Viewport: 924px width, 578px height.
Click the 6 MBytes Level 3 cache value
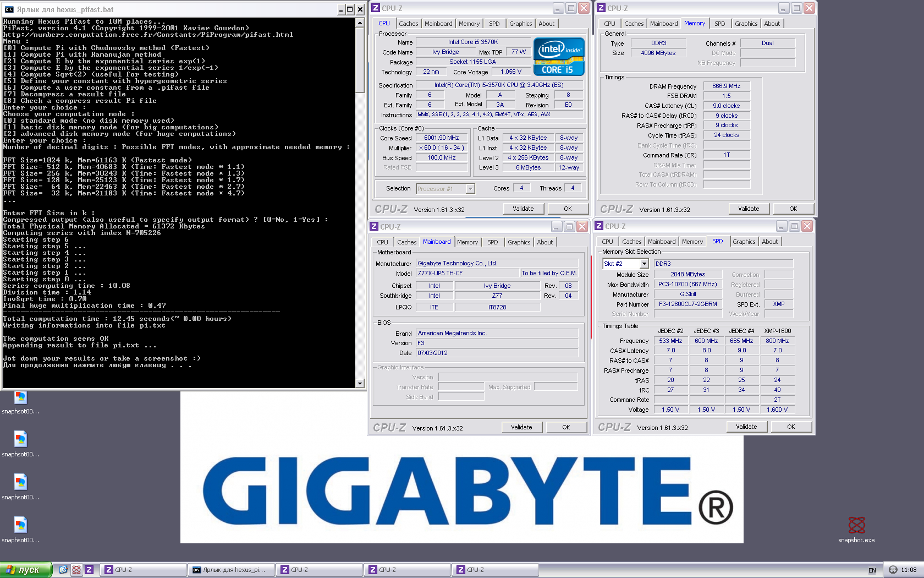coord(528,167)
